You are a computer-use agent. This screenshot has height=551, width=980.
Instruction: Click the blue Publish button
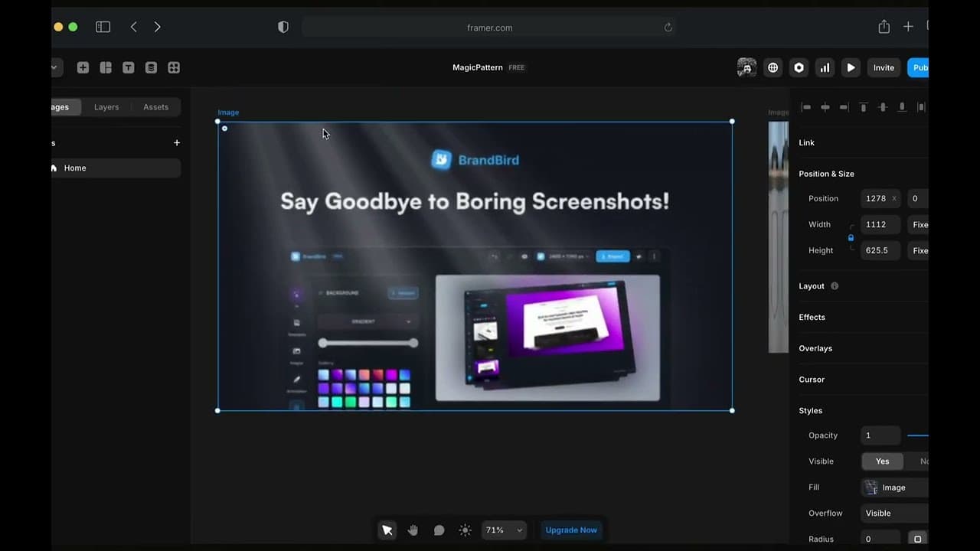pos(918,67)
